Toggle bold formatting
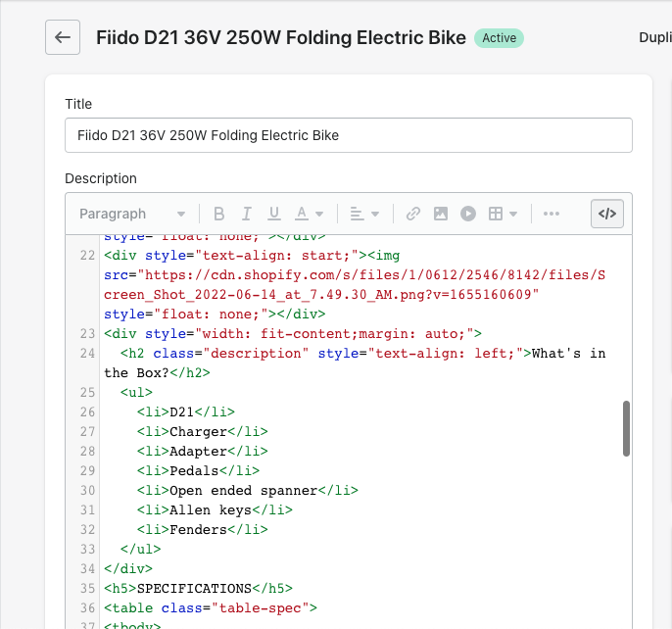672x629 pixels. coord(219,214)
